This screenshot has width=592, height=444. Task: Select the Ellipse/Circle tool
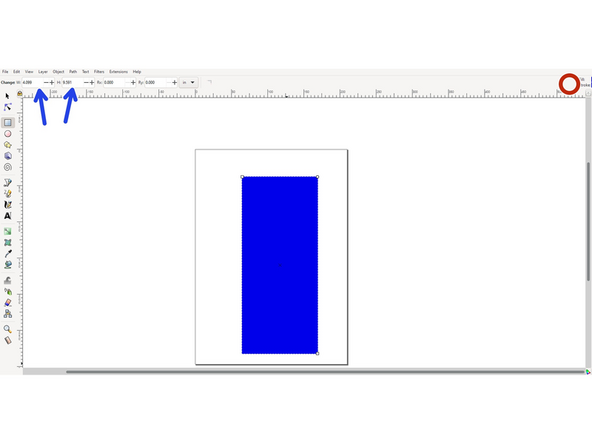coord(8,134)
